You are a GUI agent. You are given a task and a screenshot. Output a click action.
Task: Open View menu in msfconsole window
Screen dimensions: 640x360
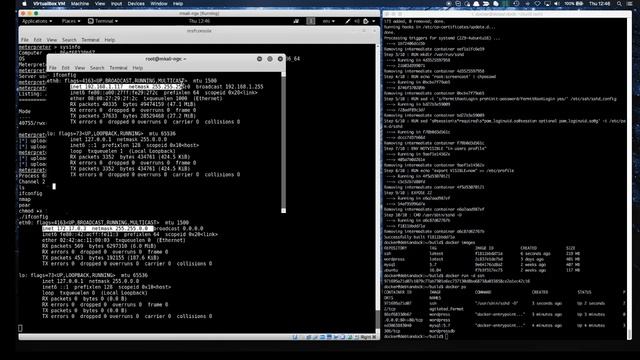point(52,40)
